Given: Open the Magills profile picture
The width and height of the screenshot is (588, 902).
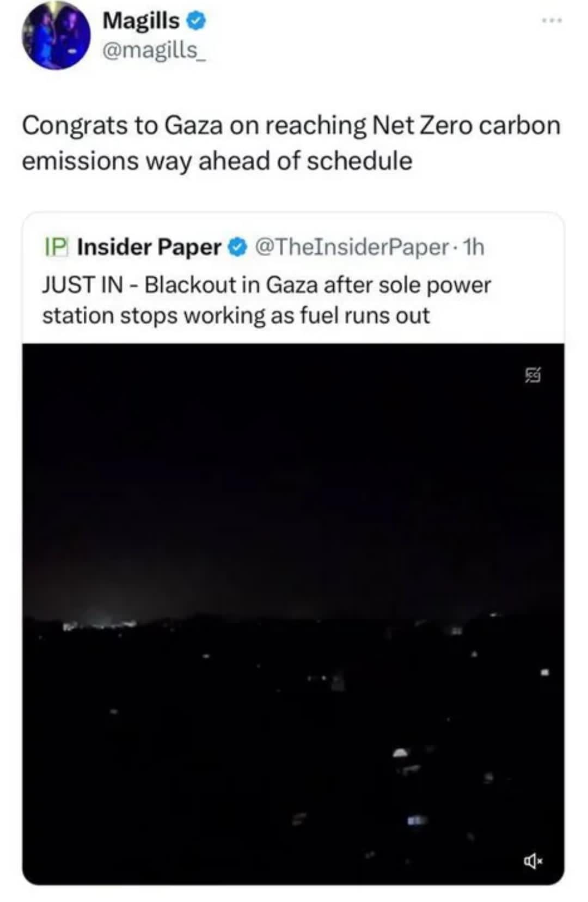Looking at the screenshot, I should (56, 36).
